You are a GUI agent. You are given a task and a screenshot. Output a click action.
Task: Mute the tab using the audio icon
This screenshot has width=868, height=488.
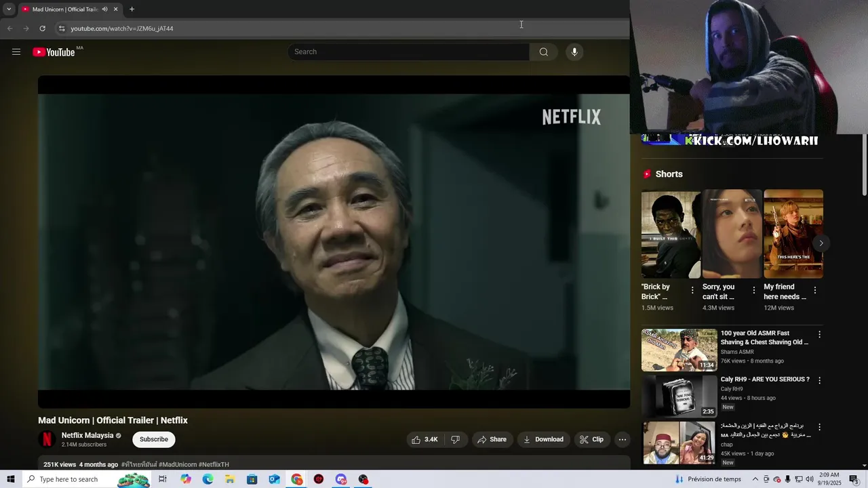click(x=104, y=9)
